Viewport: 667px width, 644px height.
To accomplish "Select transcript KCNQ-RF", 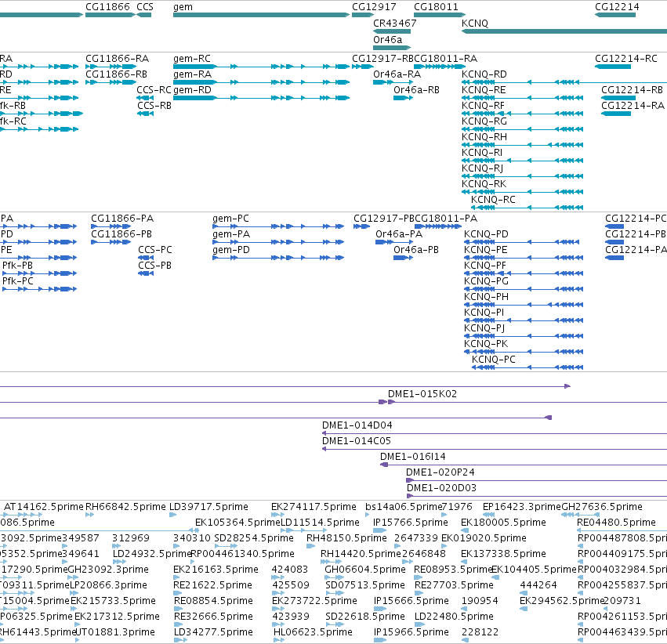I will pos(522,114).
